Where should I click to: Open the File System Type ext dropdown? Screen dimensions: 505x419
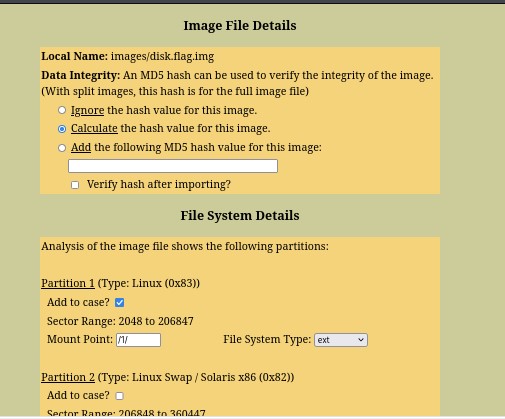click(341, 340)
